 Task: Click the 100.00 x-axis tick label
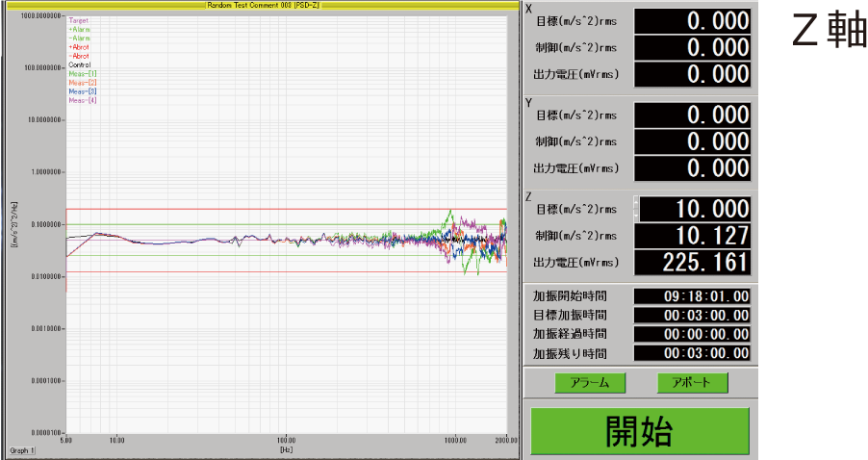[x=286, y=441]
